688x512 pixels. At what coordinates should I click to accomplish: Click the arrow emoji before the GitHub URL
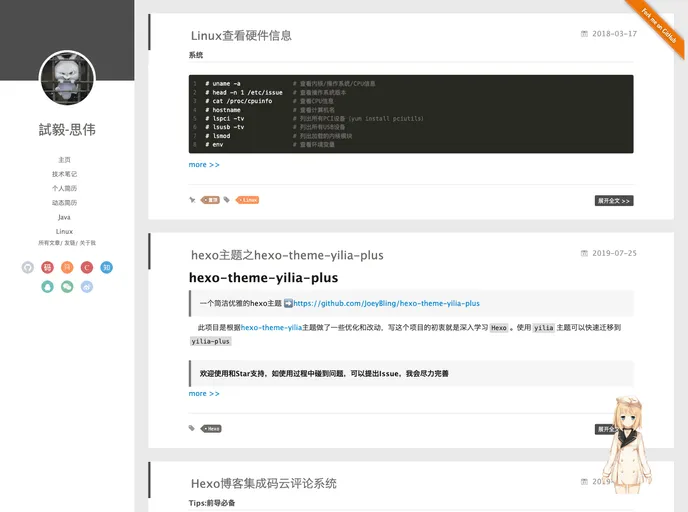coord(288,303)
